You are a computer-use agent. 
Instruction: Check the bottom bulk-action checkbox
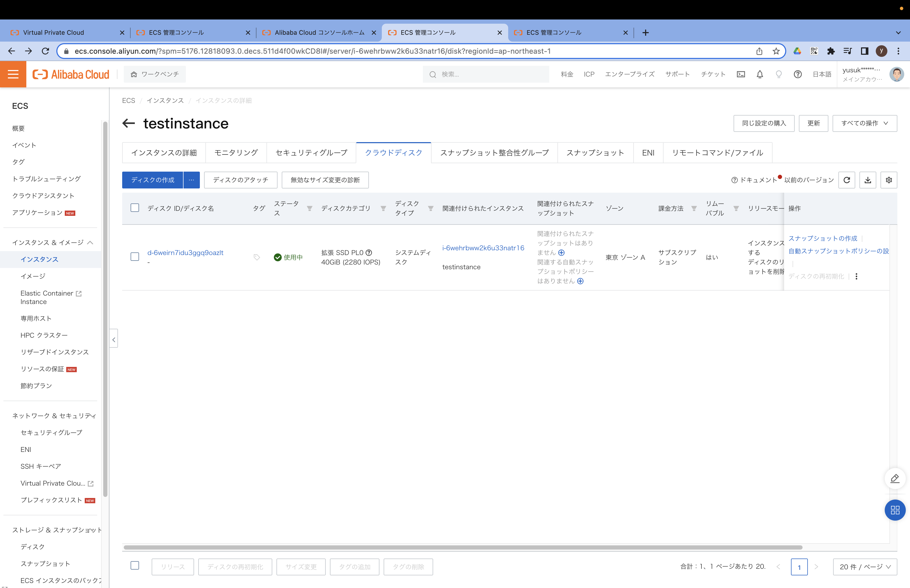(135, 565)
